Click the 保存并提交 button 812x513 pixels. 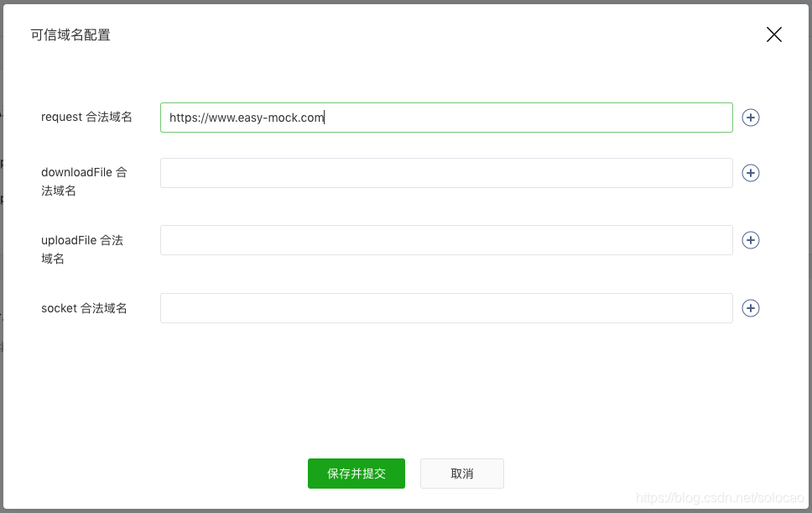357,474
